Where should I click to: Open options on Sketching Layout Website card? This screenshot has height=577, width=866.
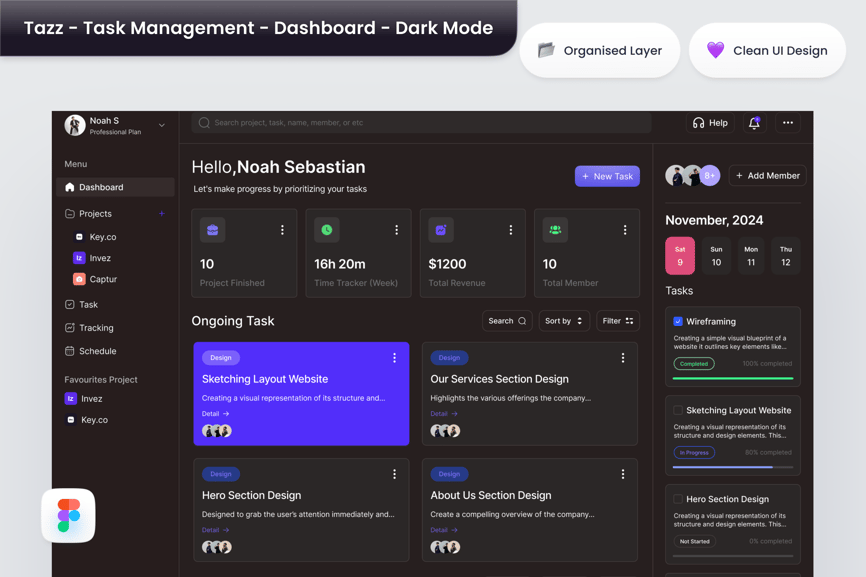[x=394, y=358]
